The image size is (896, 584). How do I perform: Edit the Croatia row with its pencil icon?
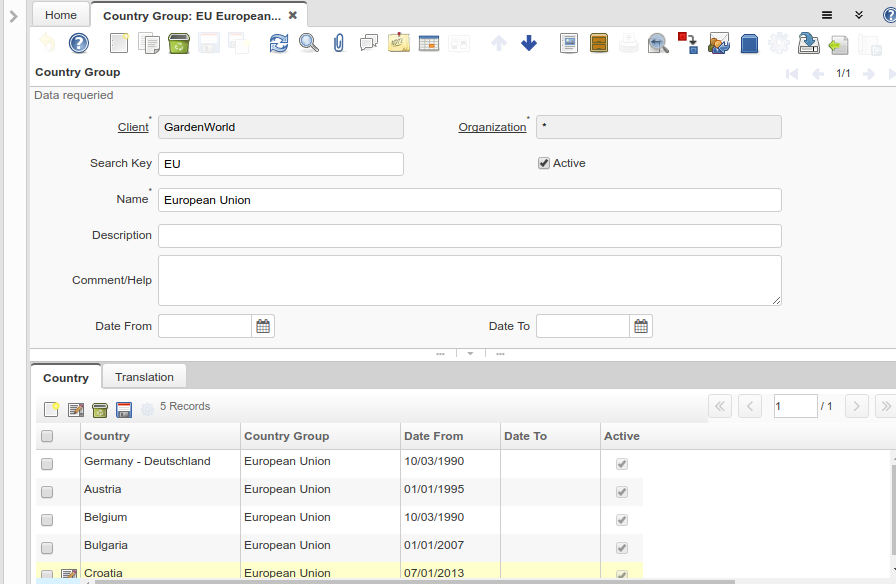(x=69, y=574)
